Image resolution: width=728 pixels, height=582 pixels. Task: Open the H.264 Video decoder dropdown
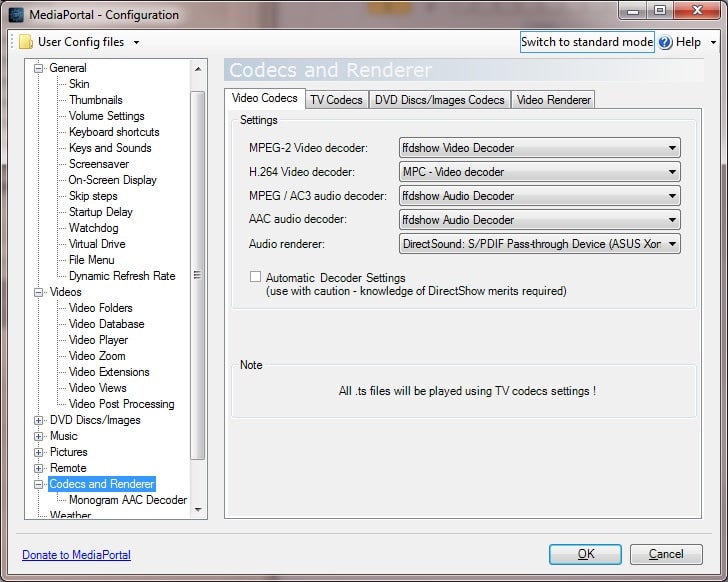tap(540, 172)
